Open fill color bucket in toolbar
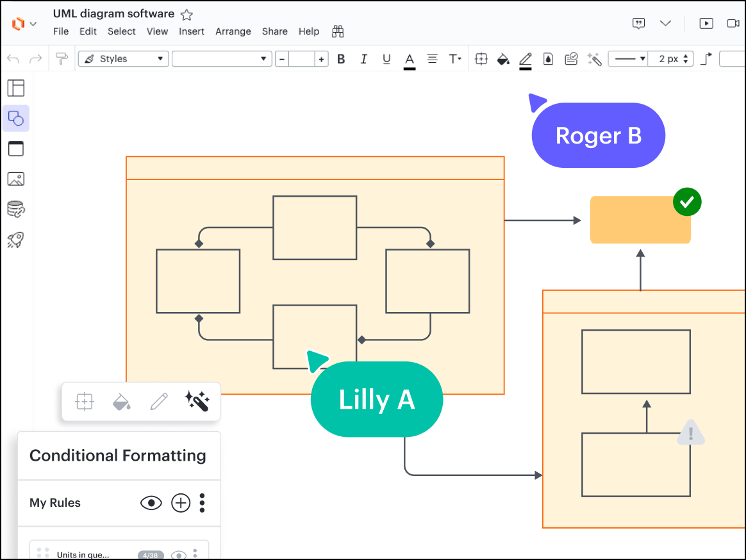The height and width of the screenshot is (560, 746). tap(503, 60)
